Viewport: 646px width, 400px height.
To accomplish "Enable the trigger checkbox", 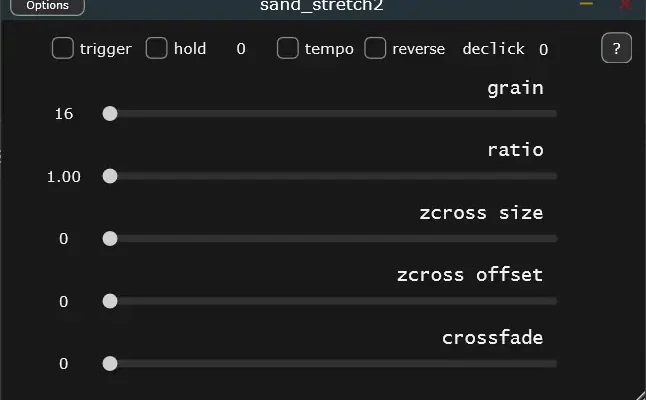I will click(63, 48).
